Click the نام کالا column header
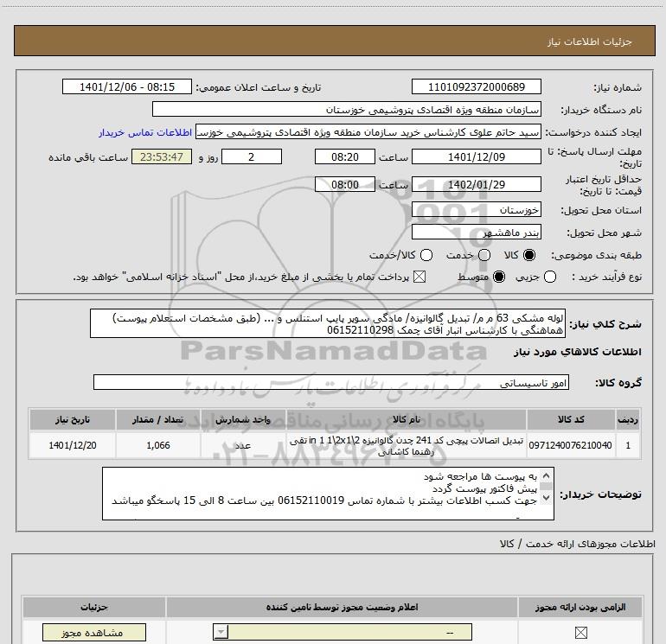 tap(406, 420)
